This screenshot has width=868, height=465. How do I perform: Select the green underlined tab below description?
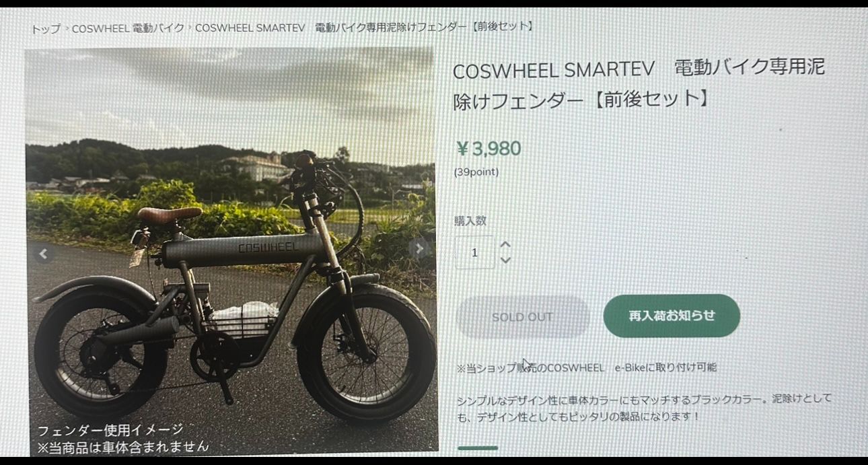[478, 448]
